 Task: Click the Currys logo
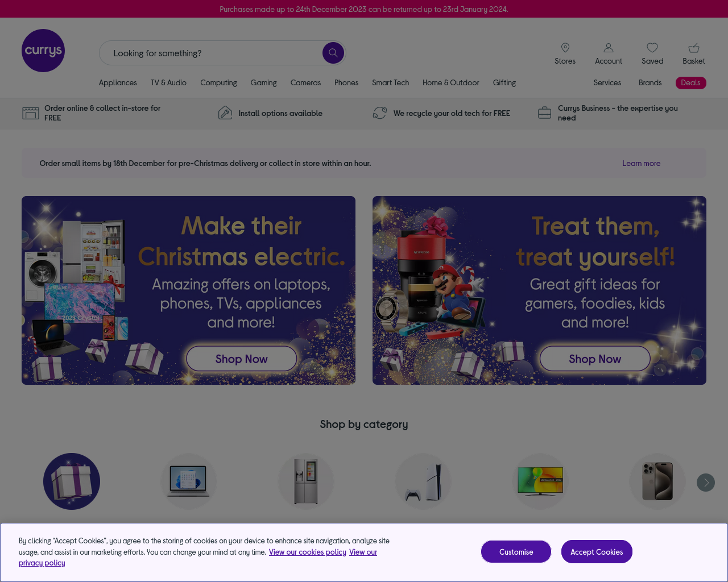click(43, 51)
